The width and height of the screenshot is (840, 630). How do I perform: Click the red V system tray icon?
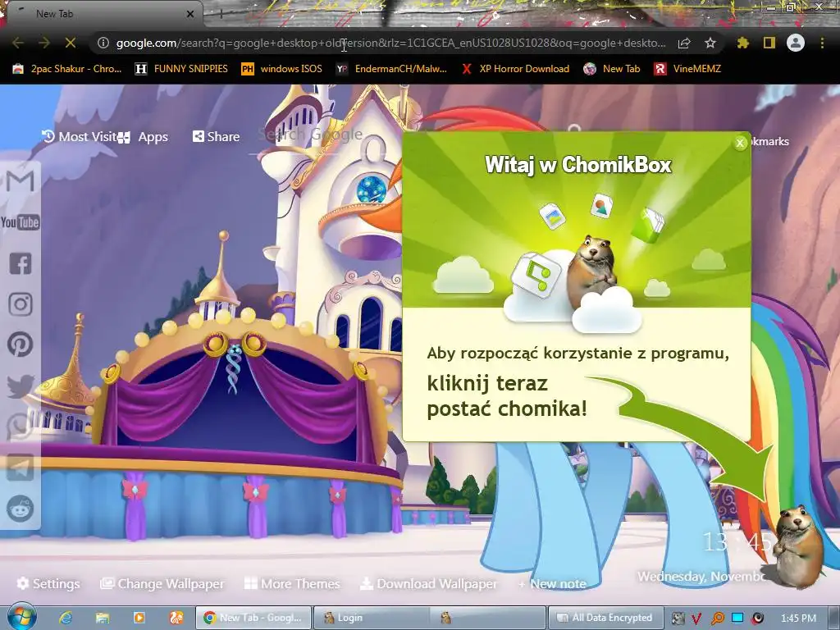(x=696, y=619)
